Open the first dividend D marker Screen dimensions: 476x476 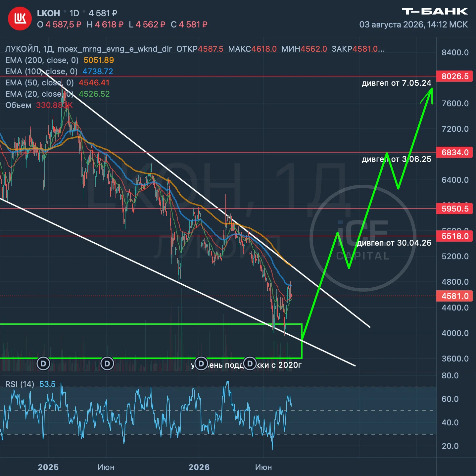43,363
